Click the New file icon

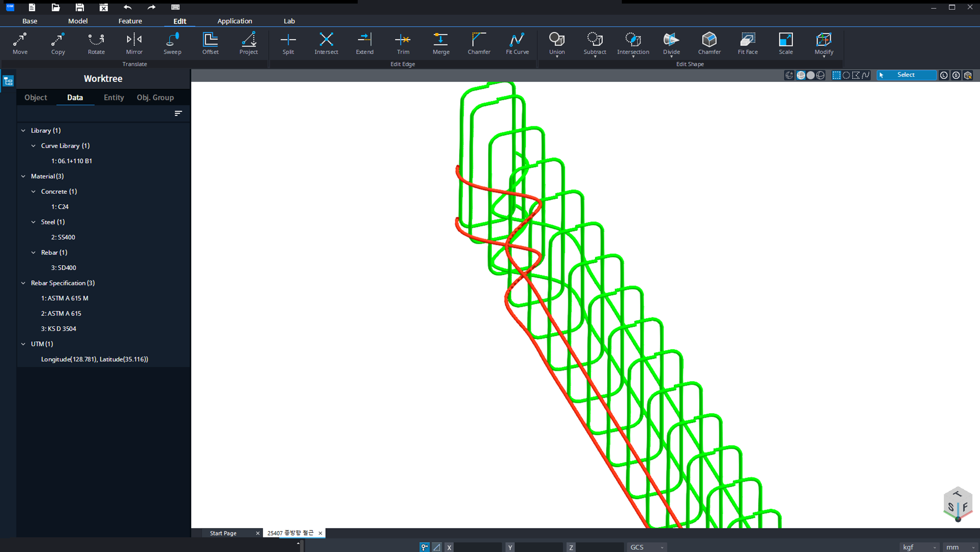pos(32,7)
